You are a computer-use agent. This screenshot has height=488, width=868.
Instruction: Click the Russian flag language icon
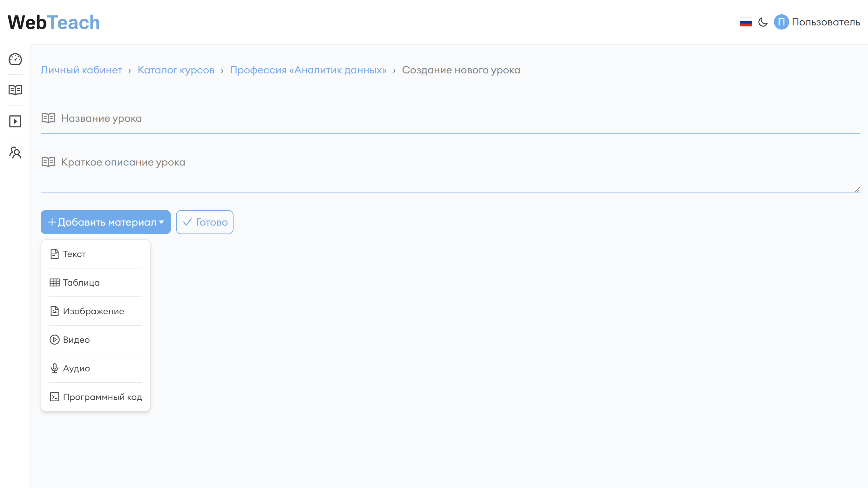coord(746,22)
